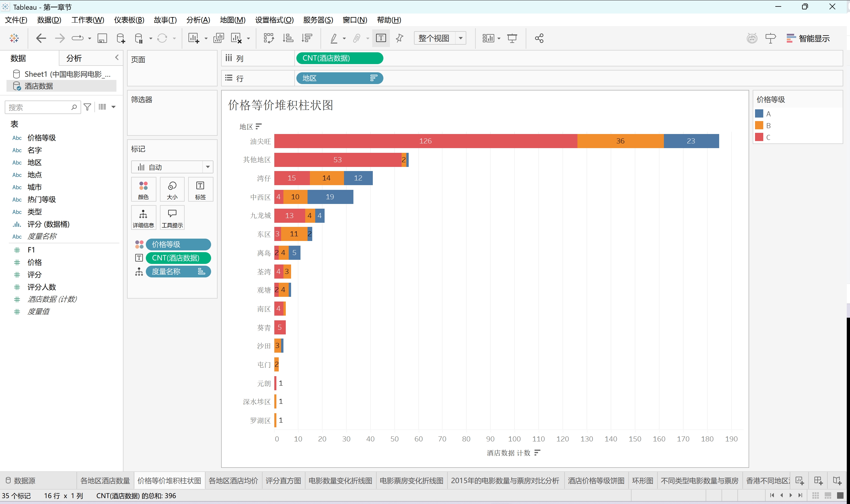850x504 pixels.
Task: Sort ascending using toolbar icon
Action: tap(288, 38)
